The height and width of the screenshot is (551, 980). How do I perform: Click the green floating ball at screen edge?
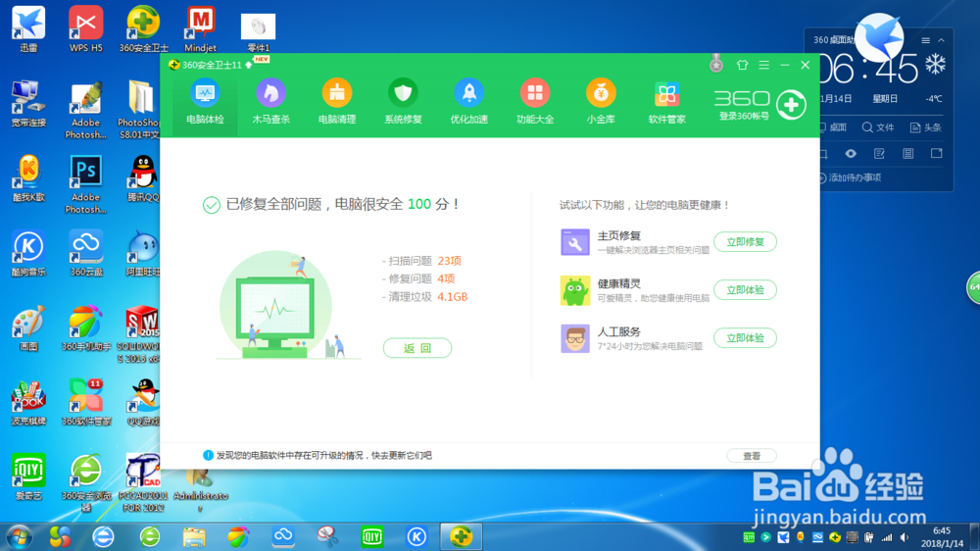[x=974, y=287]
